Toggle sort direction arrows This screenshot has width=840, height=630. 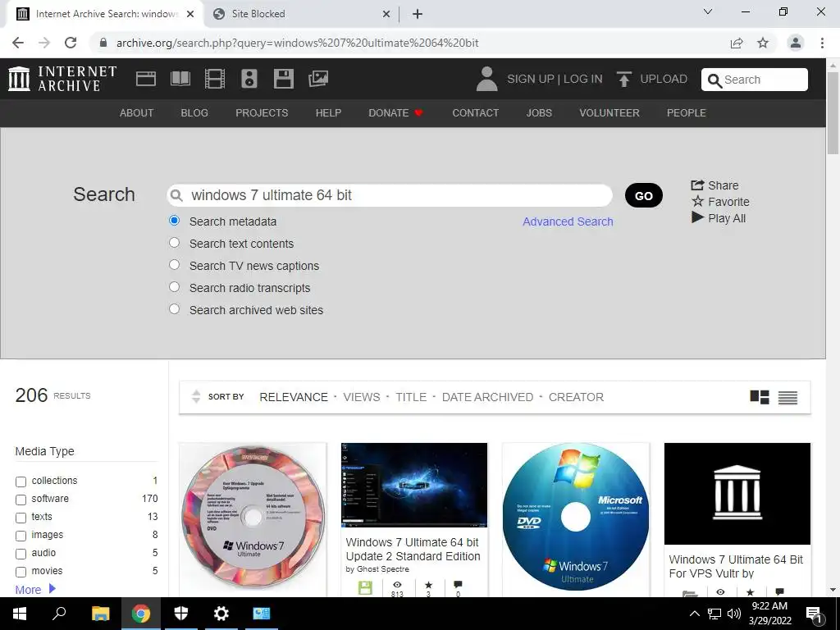(x=195, y=396)
